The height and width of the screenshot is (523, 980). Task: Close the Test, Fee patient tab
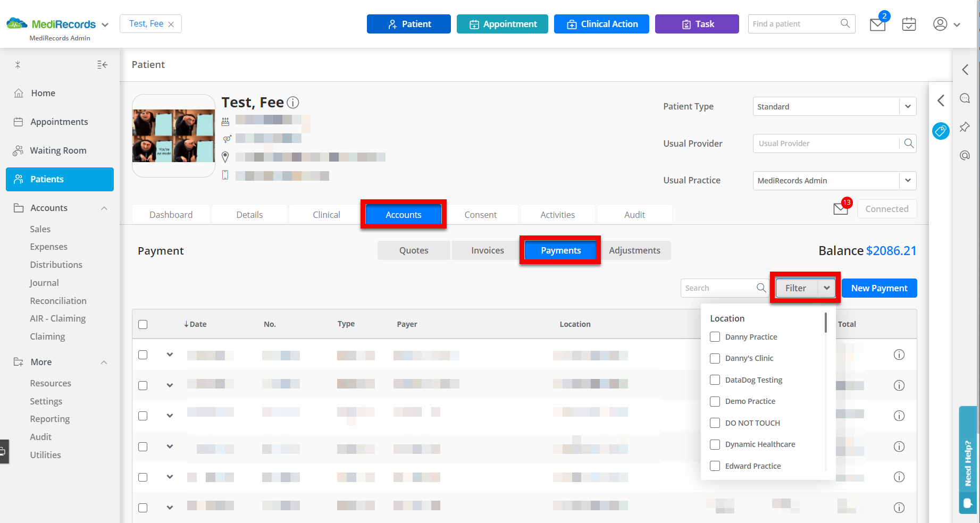click(171, 24)
